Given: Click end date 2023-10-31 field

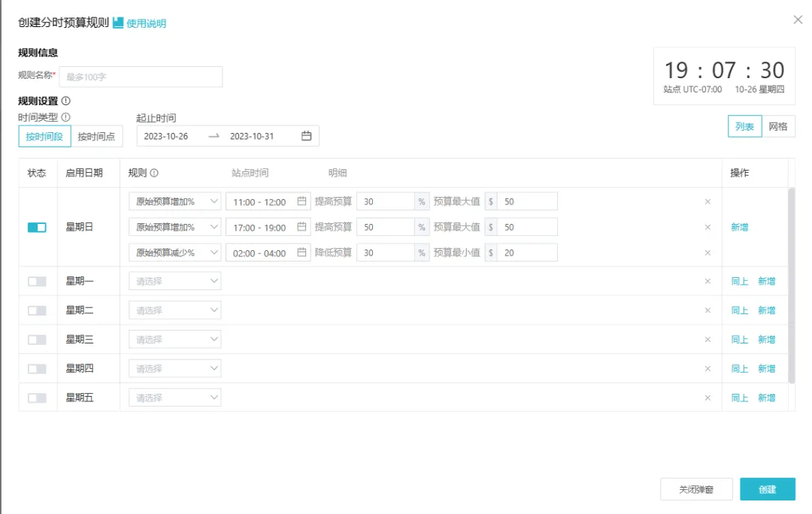Looking at the screenshot, I should coord(252,136).
